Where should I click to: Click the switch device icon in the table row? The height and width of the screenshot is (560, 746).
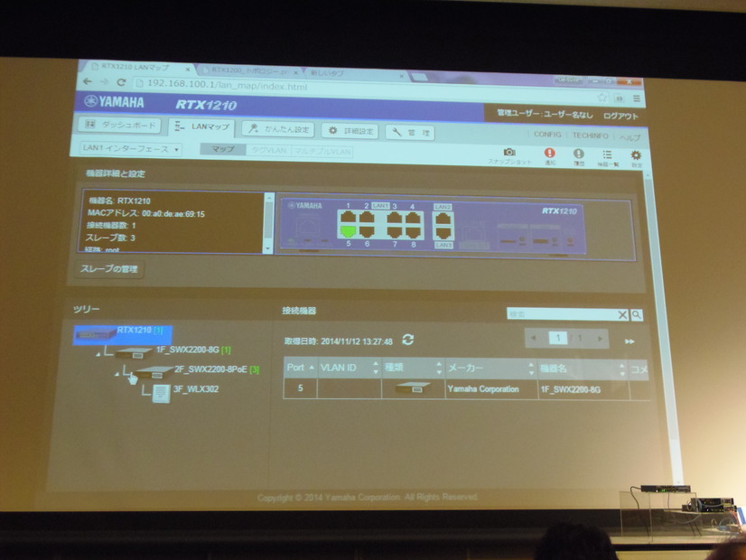tap(413, 387)
